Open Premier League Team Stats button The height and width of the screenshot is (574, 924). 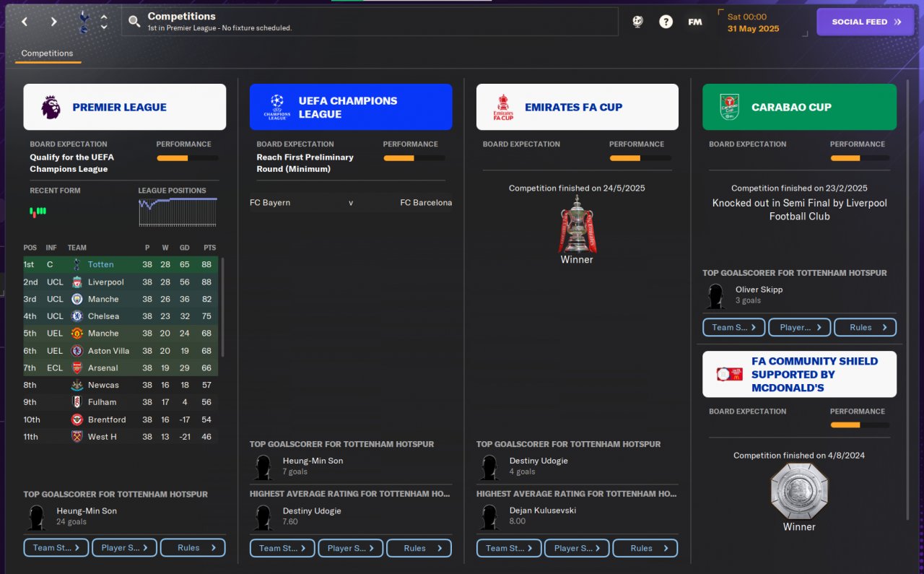click(56, 547)
